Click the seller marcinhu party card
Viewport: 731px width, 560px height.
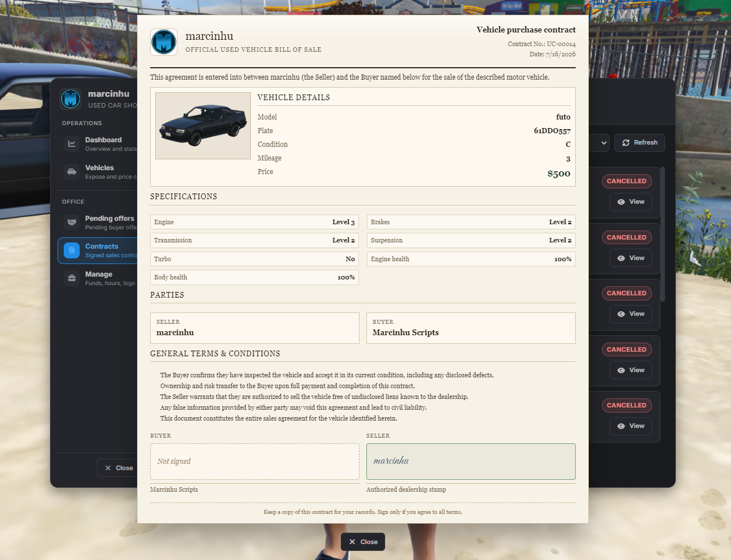[255, 328]
